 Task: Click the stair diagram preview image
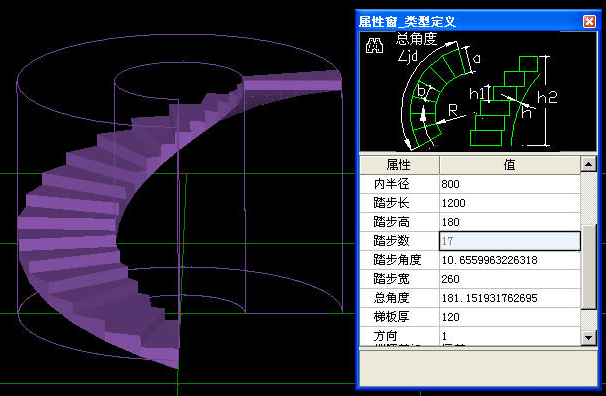(x=478, y=91)
